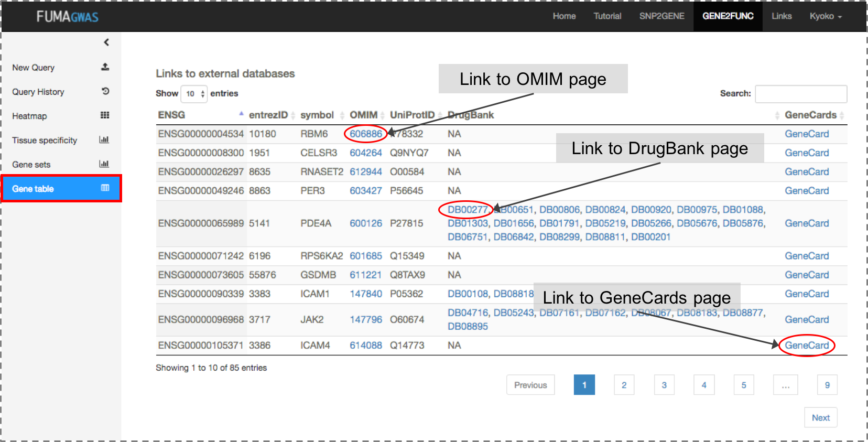Open OMIM link 603427 for PER3
The image size is (868, 442).
click(x=366, y=190)
